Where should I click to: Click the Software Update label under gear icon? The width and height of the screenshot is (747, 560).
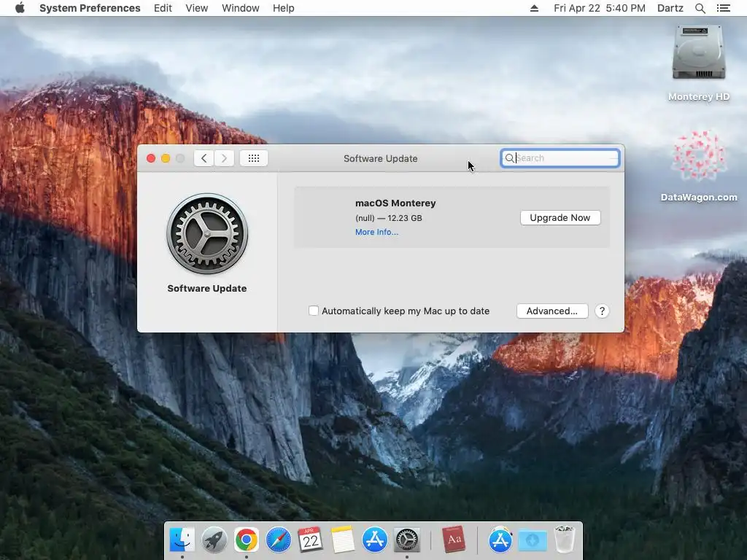coord(206,288)
